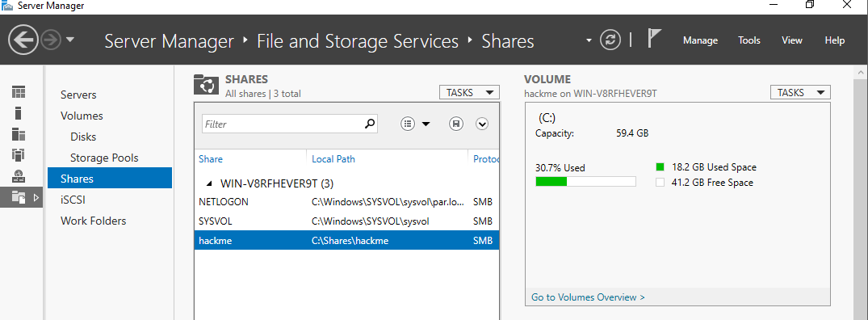The image size is (868, 320).
Task: Select the Local Server sidebar icon
Action: point(19,113)
